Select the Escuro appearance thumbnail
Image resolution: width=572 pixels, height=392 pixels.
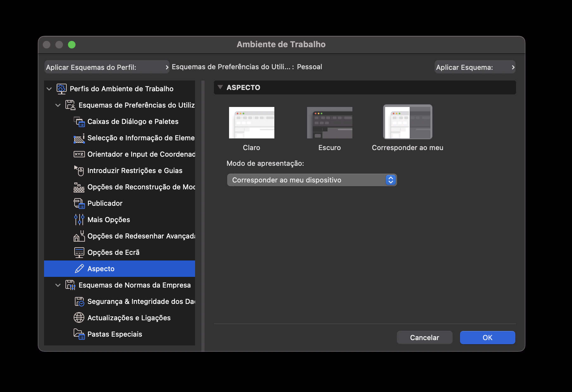[330, 123]
